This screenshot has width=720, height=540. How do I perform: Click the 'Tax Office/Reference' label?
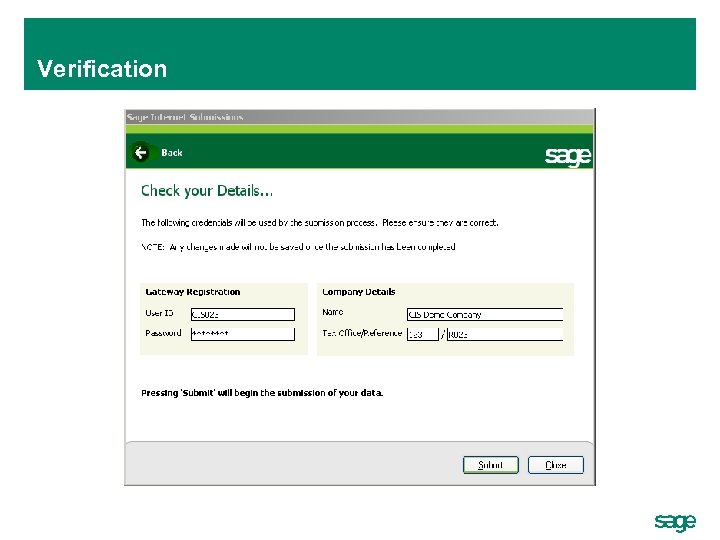362,333
